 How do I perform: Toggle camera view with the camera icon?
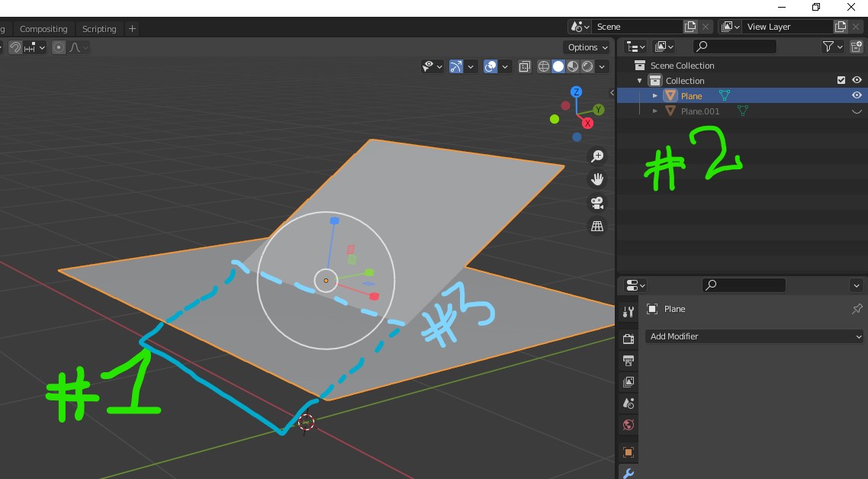(x=597, y=203)
